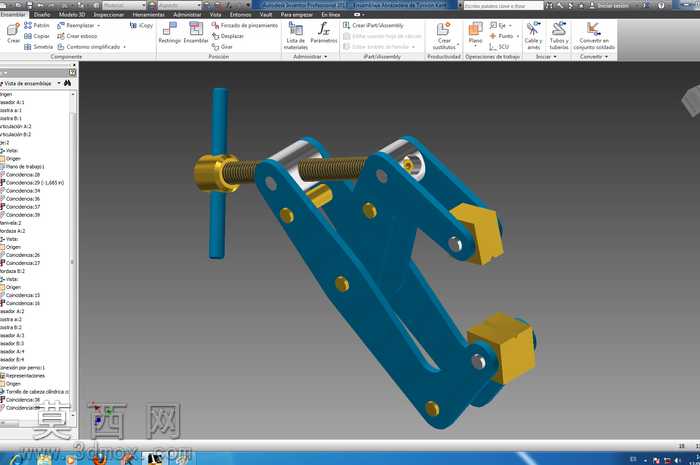
Task: Switch to the Inspeccionar tab
Action: pyautogui.click(x=108, y=14)
